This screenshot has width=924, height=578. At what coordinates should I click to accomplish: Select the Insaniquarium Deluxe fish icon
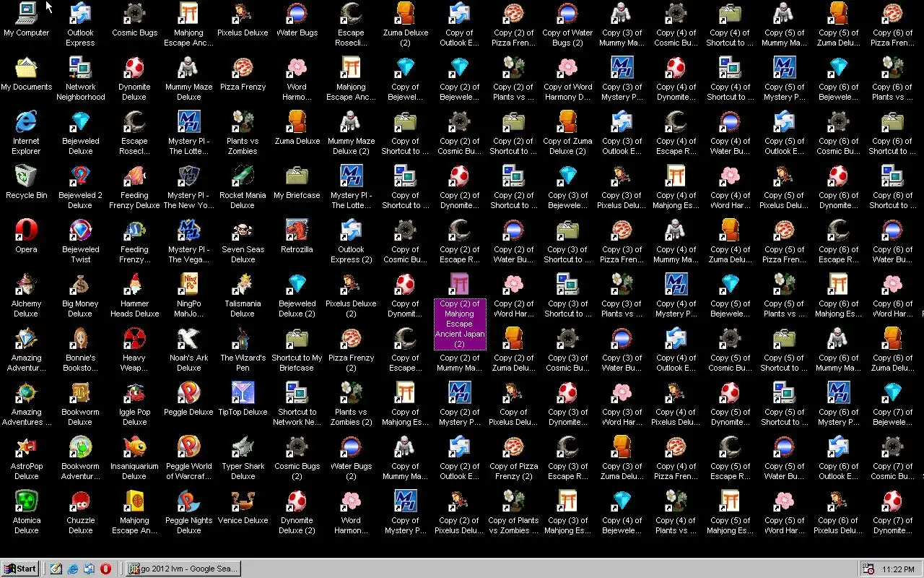135,459
